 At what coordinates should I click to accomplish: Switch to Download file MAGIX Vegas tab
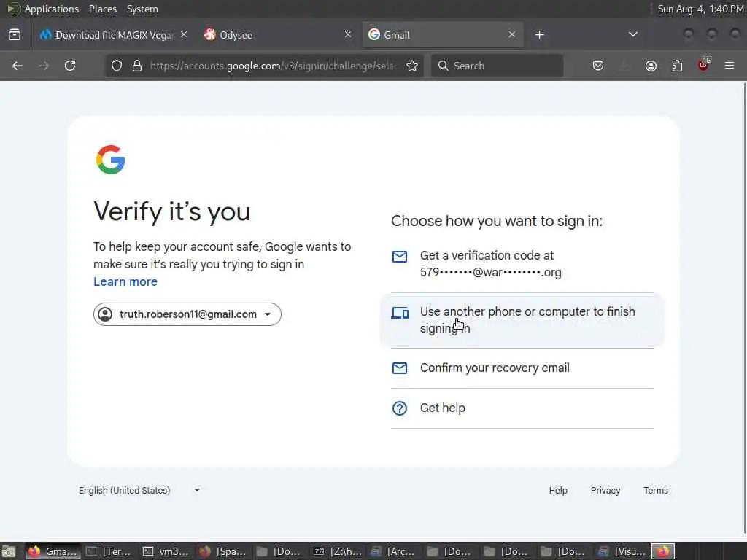(x=113, y=35)
